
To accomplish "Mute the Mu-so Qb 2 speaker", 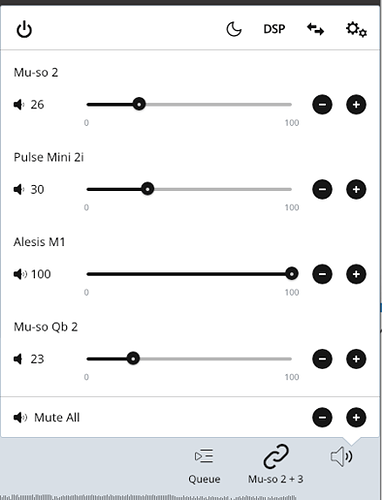I will coord(18,359).
